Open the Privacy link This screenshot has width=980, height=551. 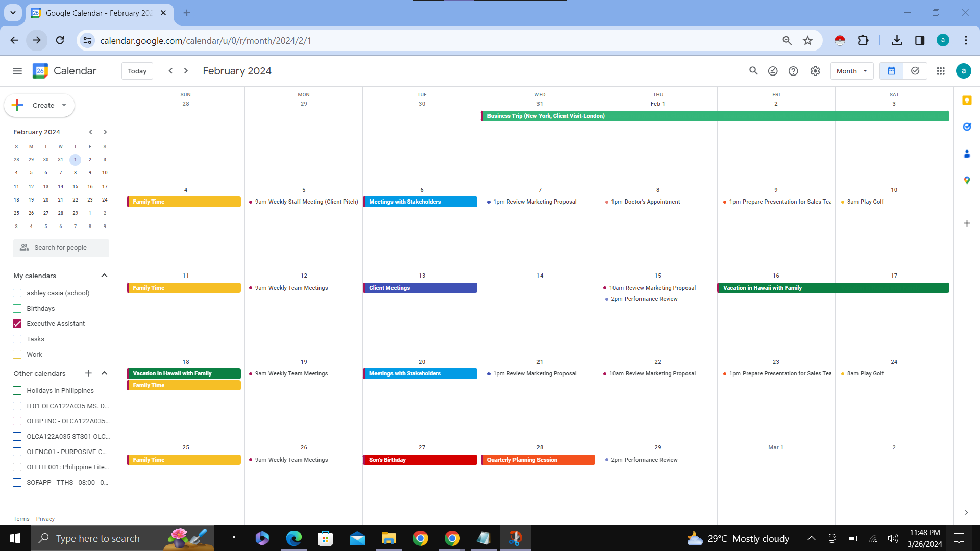tap(45, 519)
